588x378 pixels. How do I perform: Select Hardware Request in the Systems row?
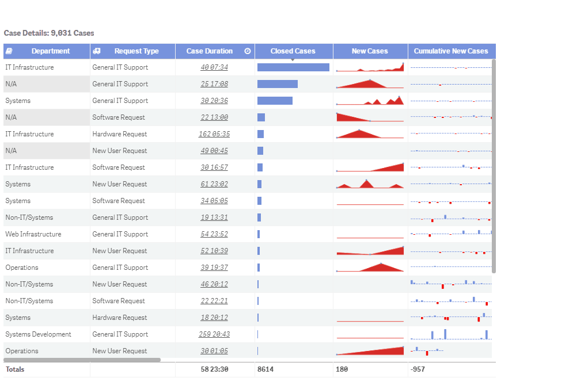(x=132, y=318)
